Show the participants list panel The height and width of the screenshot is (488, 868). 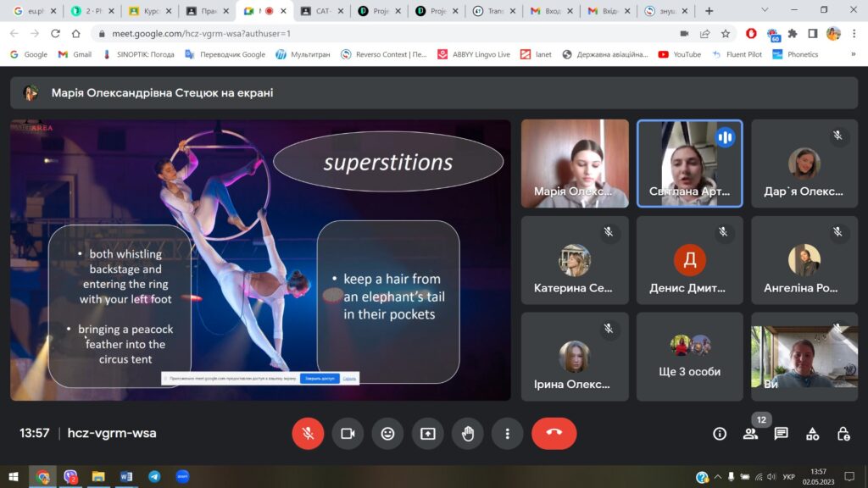(750, 434)
